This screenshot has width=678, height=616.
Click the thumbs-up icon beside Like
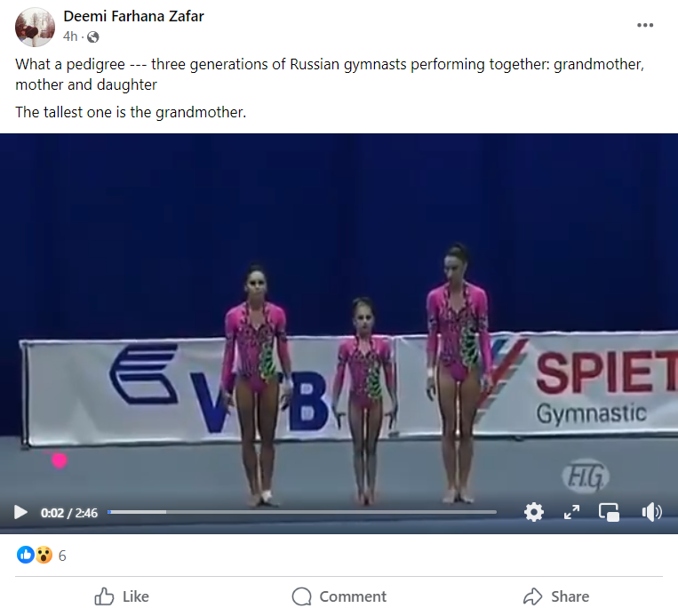click(x=104, y=596)
